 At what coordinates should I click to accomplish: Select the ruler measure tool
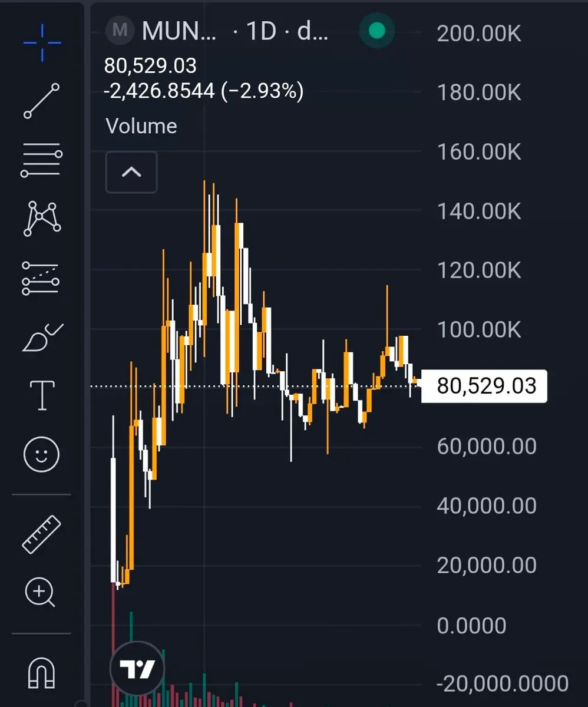[42, 534]
